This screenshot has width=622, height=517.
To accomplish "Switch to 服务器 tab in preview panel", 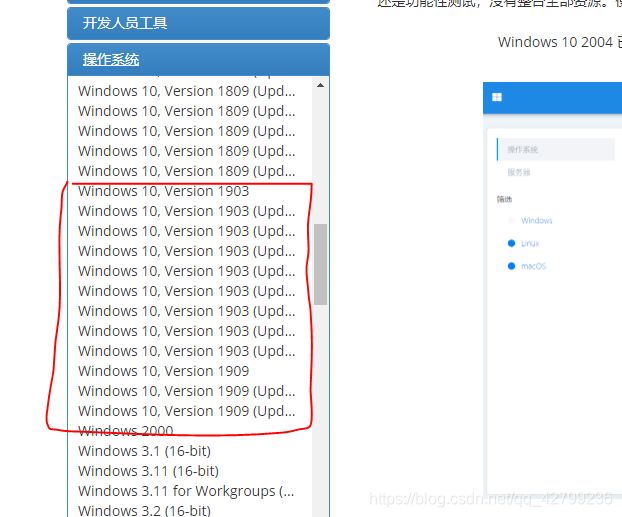I will click(519, 172).
